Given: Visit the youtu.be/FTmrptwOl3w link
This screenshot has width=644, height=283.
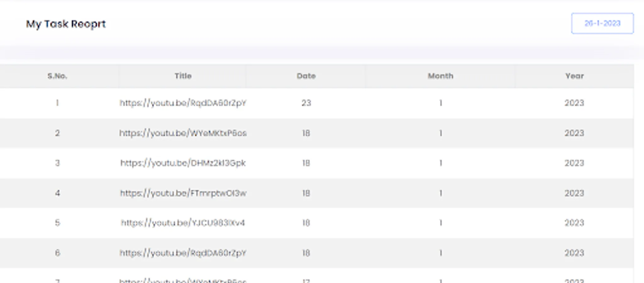Looking at the screenshot, I should click(183, 193).
